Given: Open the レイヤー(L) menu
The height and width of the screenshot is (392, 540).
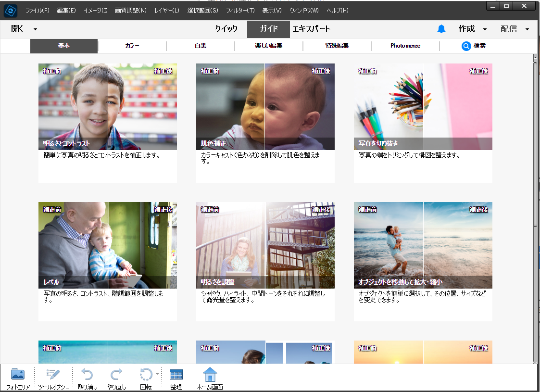Looking at the screenshot, I should click(x=167, y=10).
